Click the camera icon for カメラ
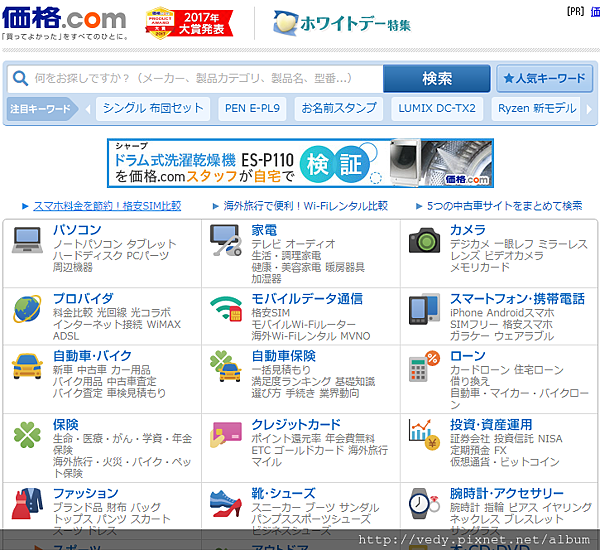The image size is (600, 550). tap(424, 240)
